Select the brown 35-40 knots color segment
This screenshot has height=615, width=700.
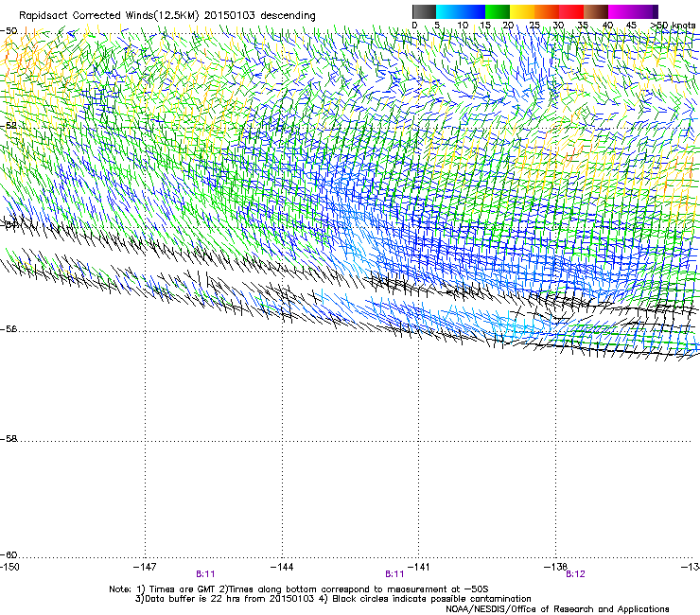(x=596, y=11)
